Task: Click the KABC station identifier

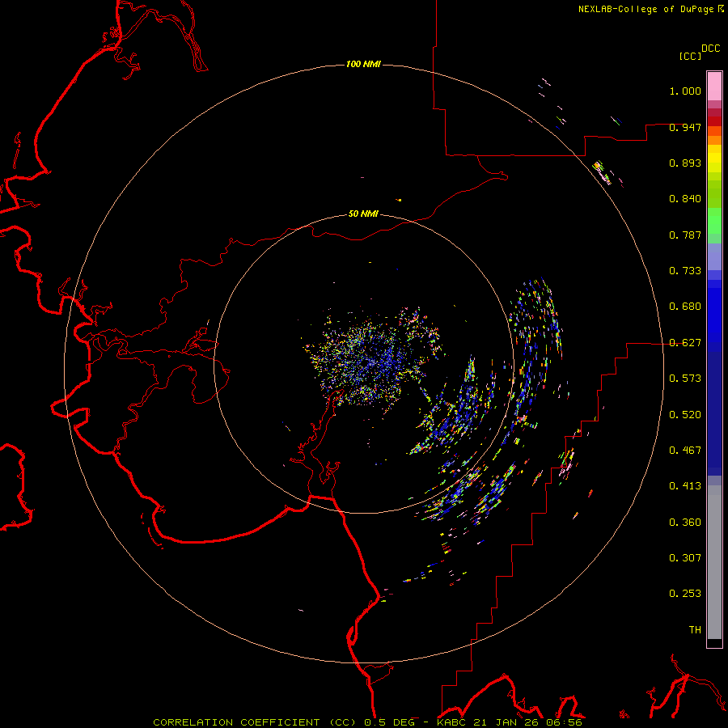Action: coord(451,722)
